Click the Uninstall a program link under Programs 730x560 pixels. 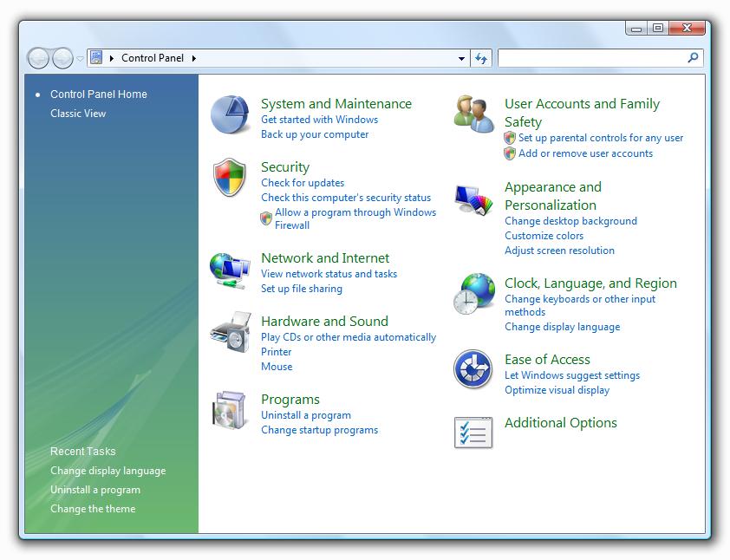tap(306, 415)
